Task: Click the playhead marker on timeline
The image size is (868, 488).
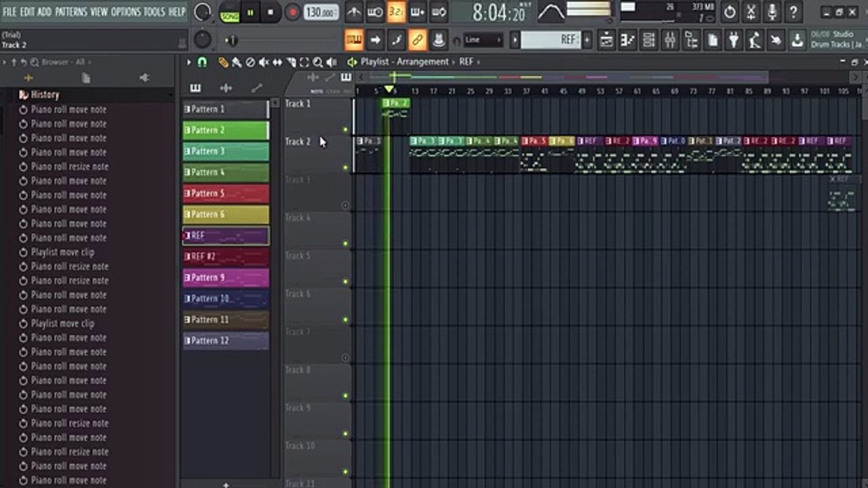Action: pos(389,89)
